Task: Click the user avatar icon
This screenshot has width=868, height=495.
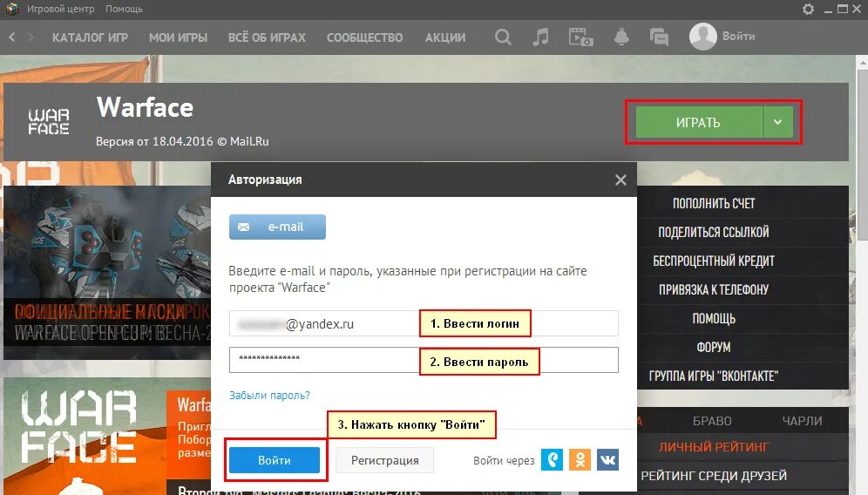Action: click(703, 37)
